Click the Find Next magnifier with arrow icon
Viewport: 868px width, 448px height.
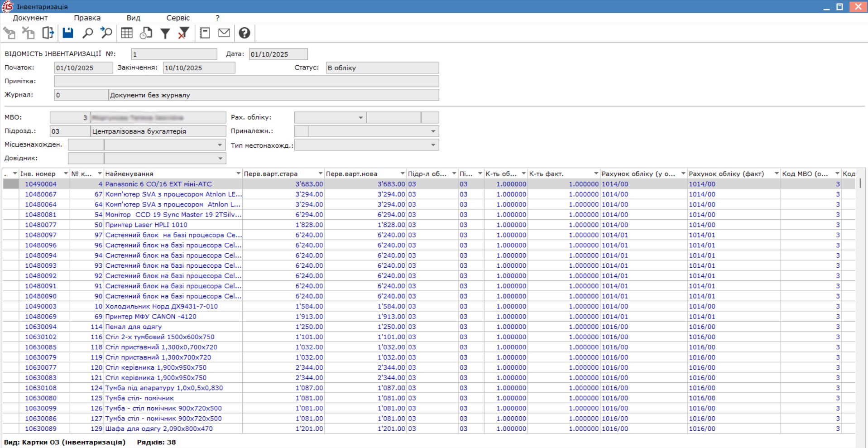pyautogui.click(x=106, y=33)
